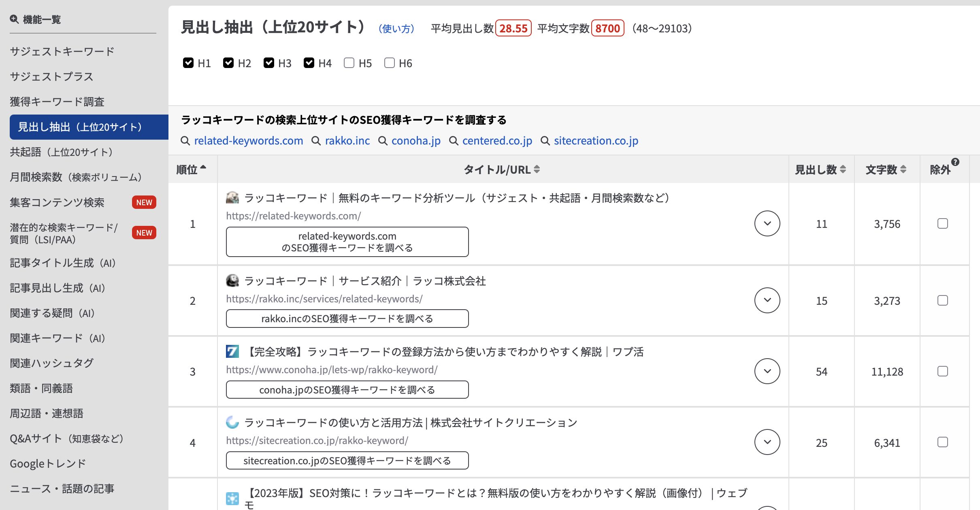Open Q&Aサイト（知恵袋など） in sidebar

[68, 439]
